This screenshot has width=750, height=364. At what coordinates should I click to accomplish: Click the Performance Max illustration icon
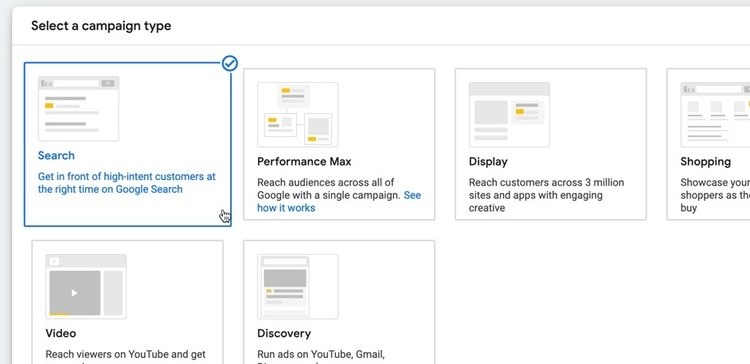[298, 114]
